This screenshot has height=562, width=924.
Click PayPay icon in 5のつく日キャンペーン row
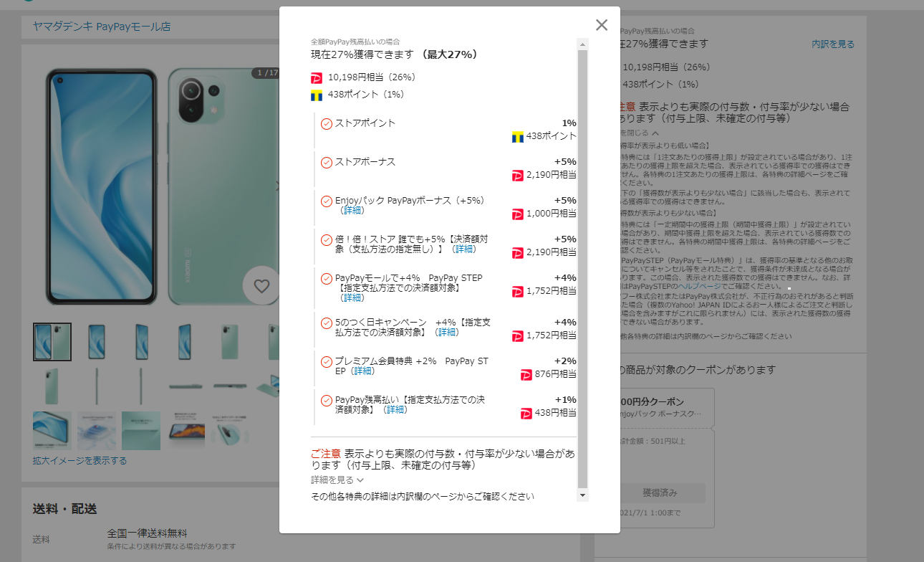(518, 335)
